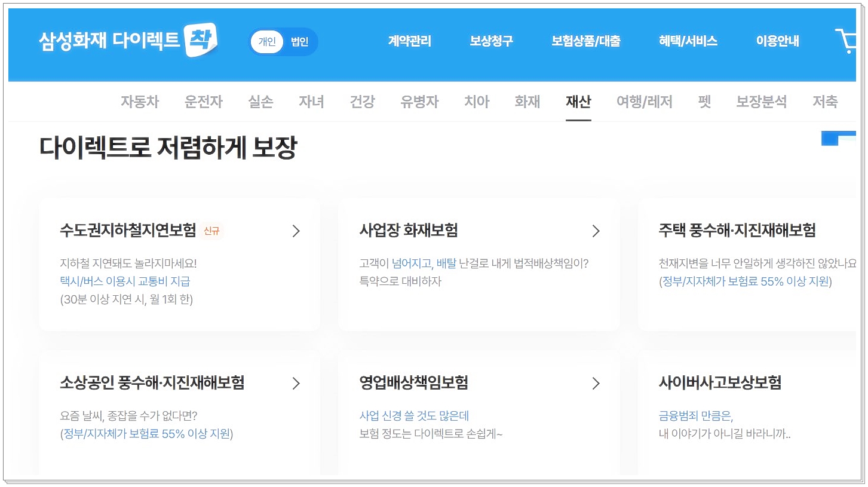The width and height of the screenshot is (868, 487).
Task: Click text 보험 정도는 다이렉트로 손쉽게~
Action: pyautogui.click(x=431, y=434)
